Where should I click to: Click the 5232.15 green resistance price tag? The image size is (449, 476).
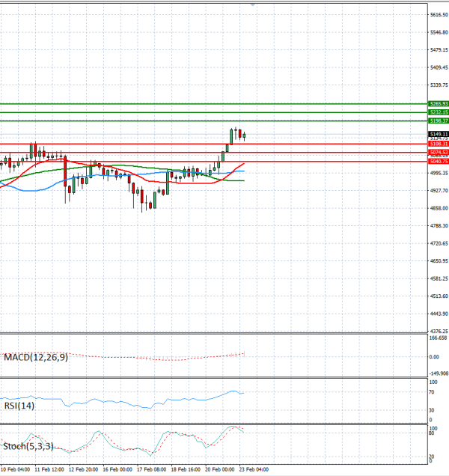[x=439, y=112]
